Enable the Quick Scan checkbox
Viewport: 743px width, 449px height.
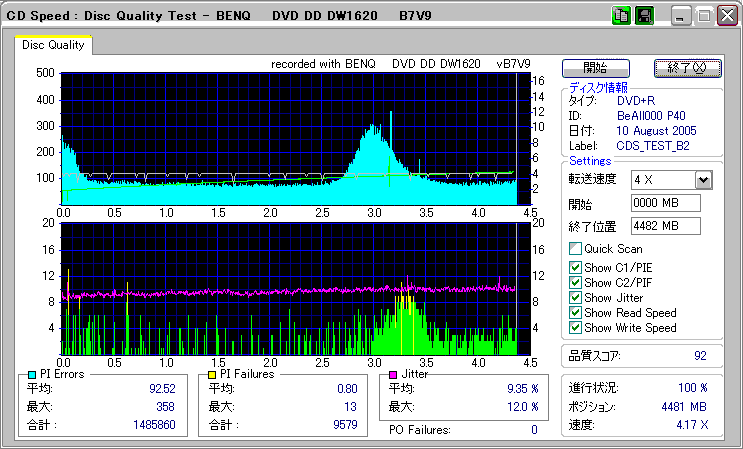(575, 249)
